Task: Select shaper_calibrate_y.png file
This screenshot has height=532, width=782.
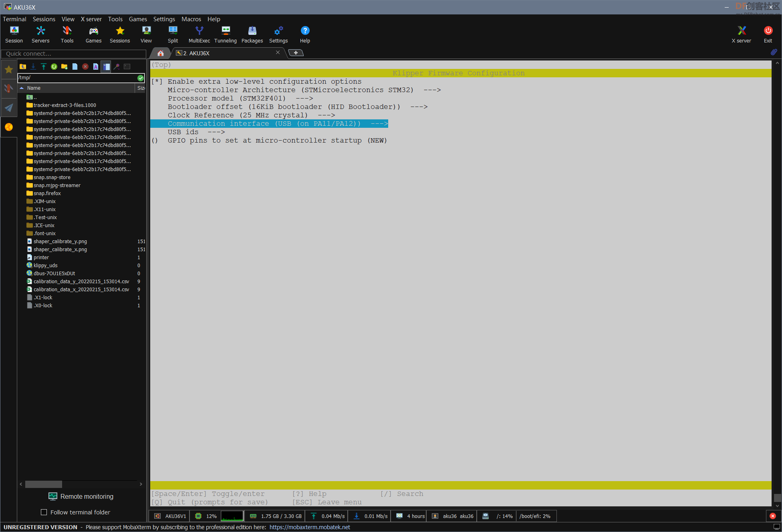Action: [60, 242]
